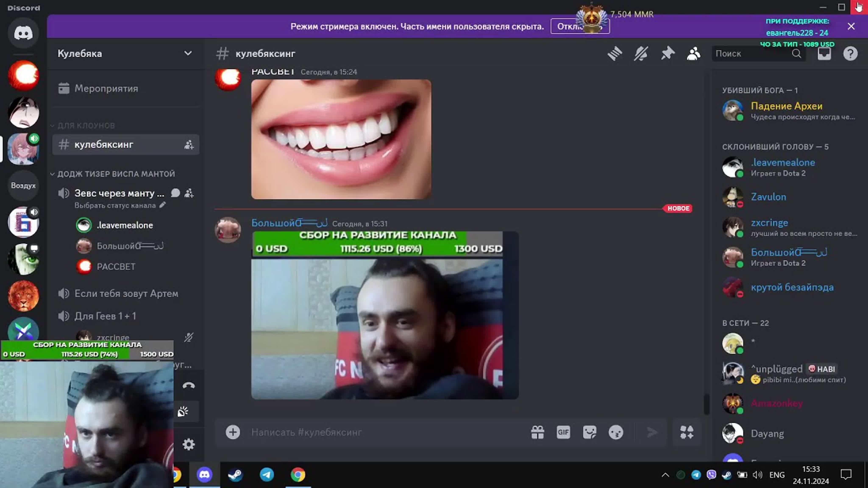Toggle member list visibility icon
The image size is (868, 488).
[x=693, y=54]
